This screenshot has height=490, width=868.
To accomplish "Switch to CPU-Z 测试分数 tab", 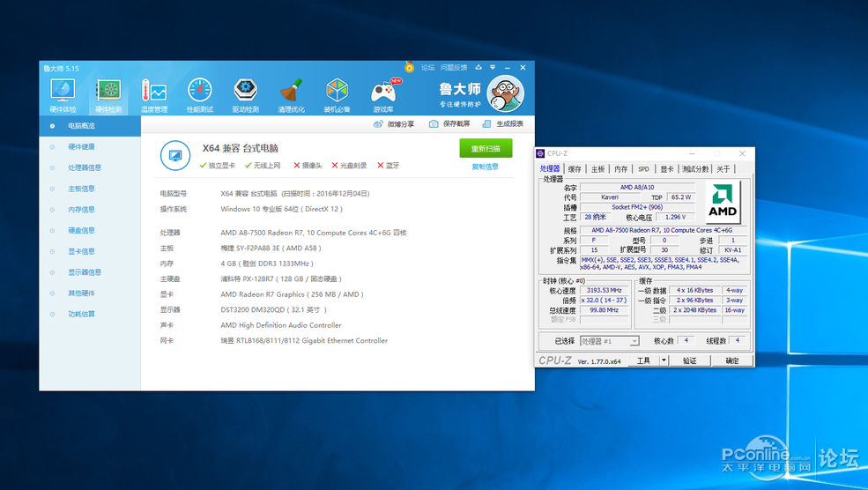I will 695,169.
